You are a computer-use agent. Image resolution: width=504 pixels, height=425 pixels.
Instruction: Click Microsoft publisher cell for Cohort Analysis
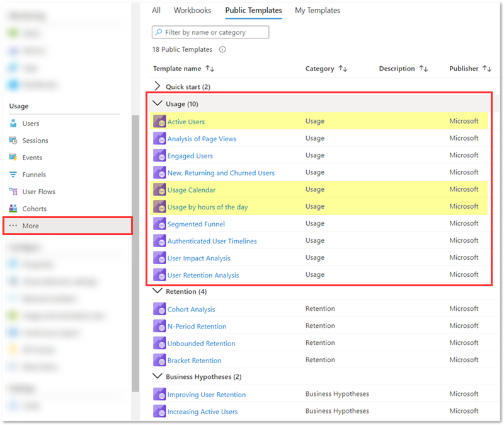pos(464,308)
